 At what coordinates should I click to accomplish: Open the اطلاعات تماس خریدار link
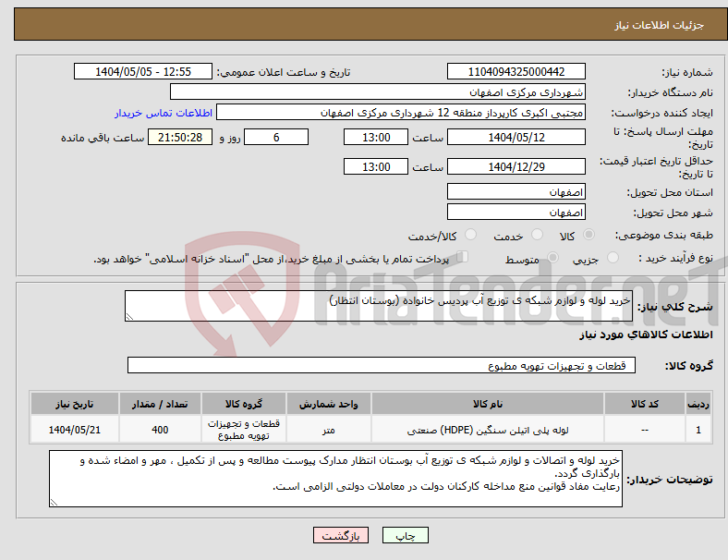[164, 113]
